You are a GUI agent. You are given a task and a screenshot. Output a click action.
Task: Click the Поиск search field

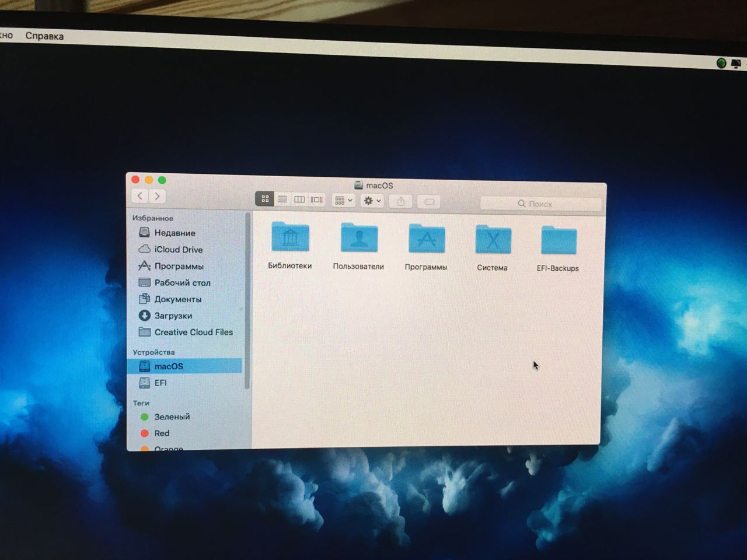[540, 204]
